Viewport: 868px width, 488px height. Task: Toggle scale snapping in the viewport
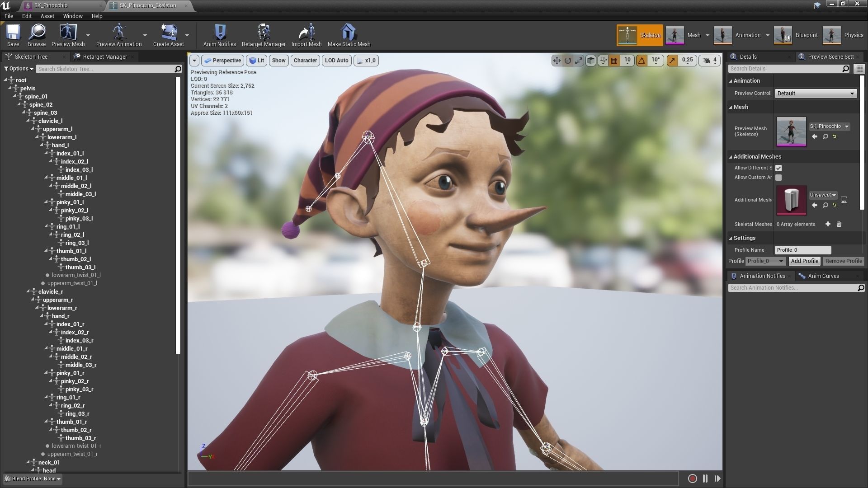click(x=672, y=61)
